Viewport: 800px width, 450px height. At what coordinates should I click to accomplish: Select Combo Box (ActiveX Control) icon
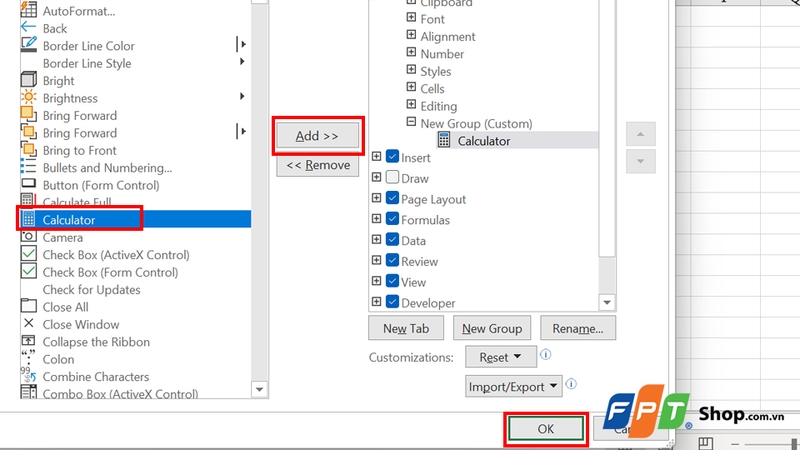point(29,392)
